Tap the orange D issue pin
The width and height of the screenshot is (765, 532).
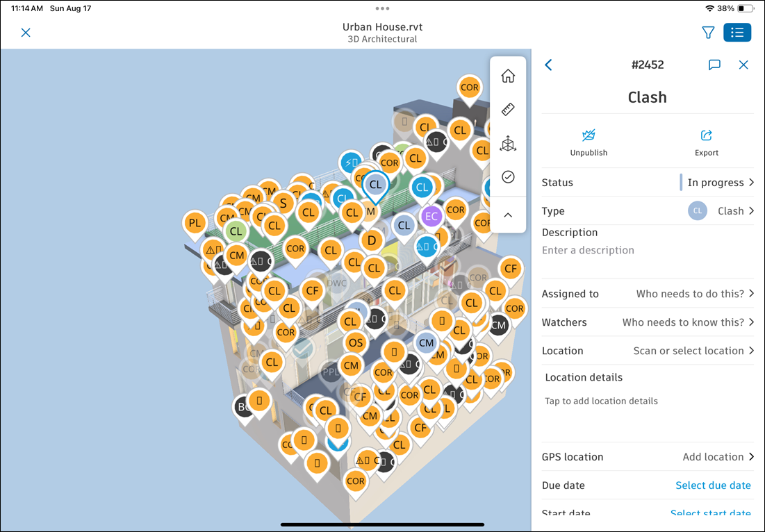point(372,240)
